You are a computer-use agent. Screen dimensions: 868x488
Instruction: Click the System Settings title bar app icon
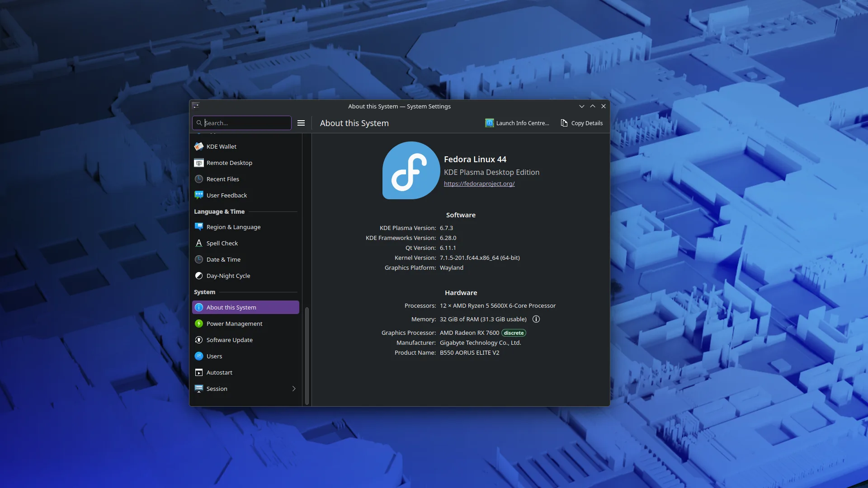click(196, 106)
